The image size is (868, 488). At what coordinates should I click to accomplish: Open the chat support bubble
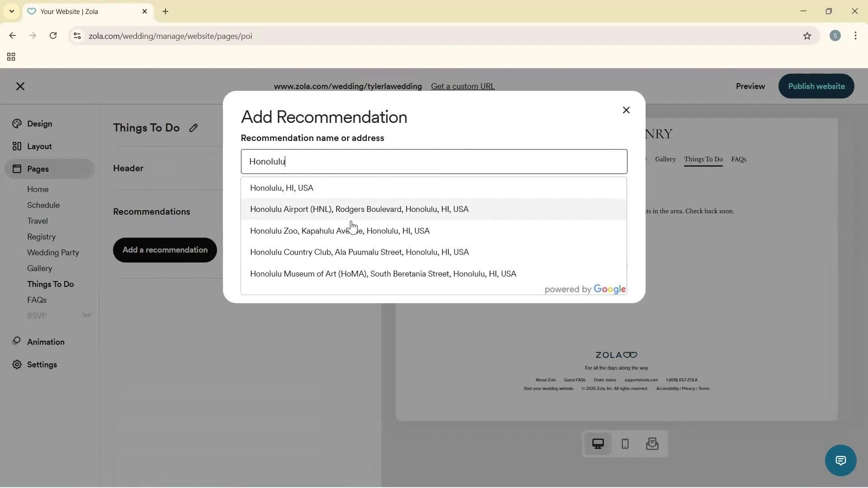coord(840,460)
